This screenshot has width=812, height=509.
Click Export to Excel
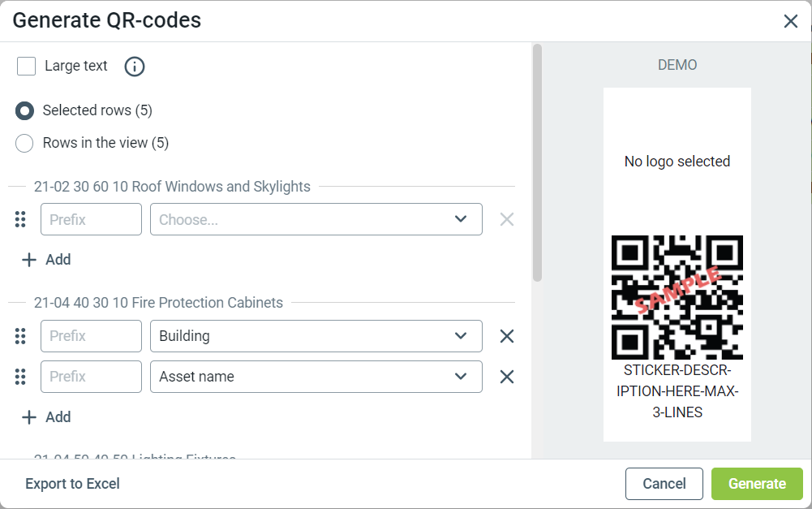point(72,484)
